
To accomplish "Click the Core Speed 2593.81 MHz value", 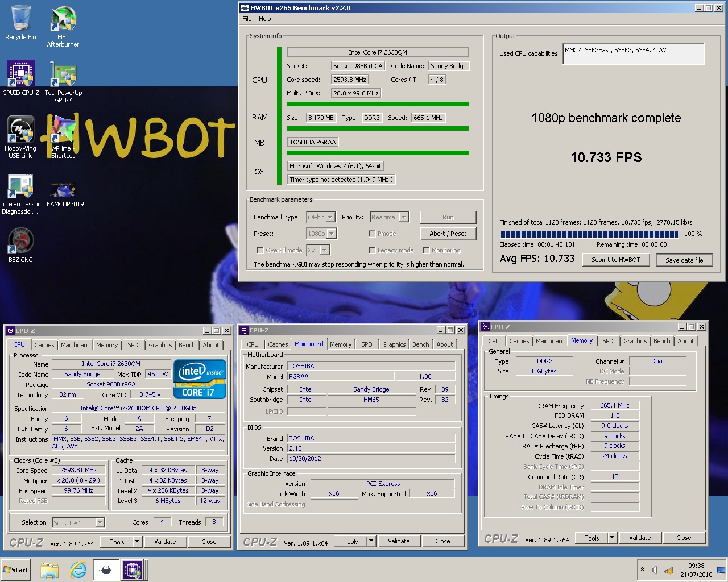I will pyautogui.click(x=78, y=470).
